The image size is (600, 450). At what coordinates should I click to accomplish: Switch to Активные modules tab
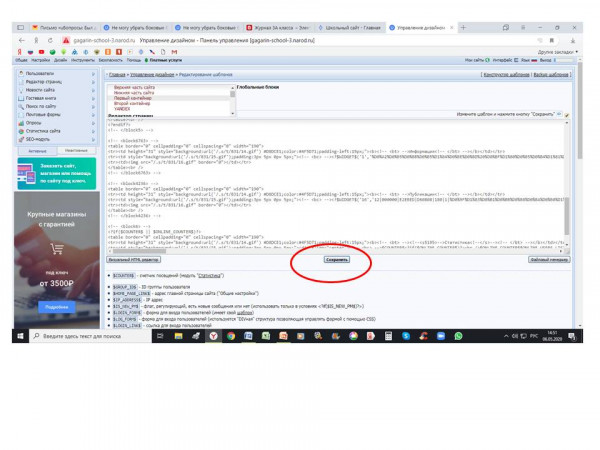(x=37, y=151)
